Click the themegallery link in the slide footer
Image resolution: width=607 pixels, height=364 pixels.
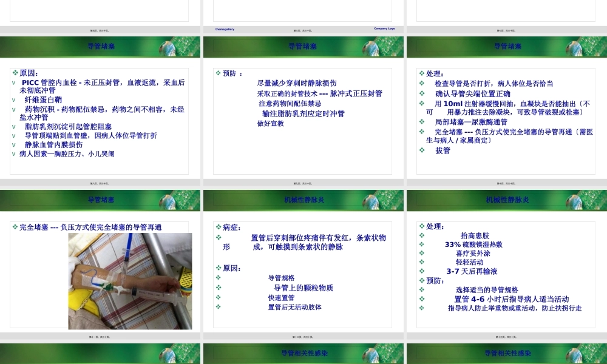tap(224, 29)
